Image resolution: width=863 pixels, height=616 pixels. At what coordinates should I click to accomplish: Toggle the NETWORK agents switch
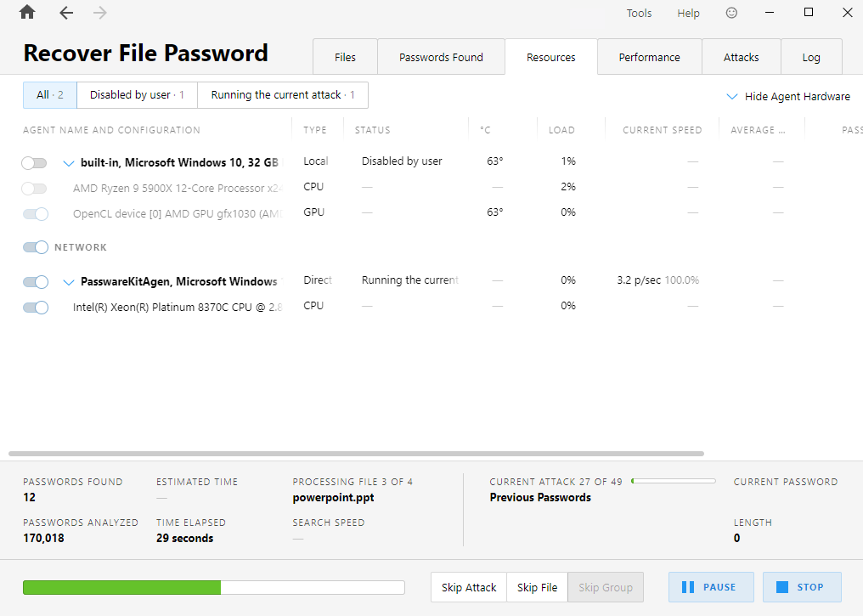(35, 248)
